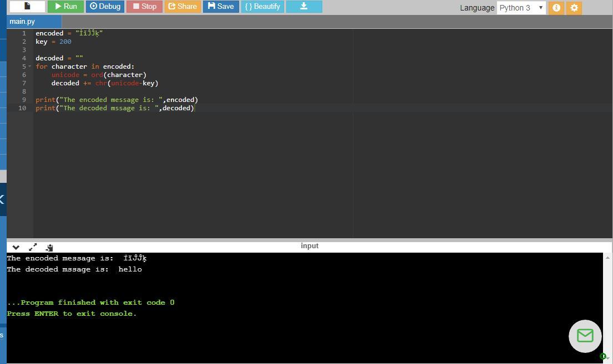The width and height of the screenshot is (613, 364).
Task: Share the code
Action: [182, 7]
